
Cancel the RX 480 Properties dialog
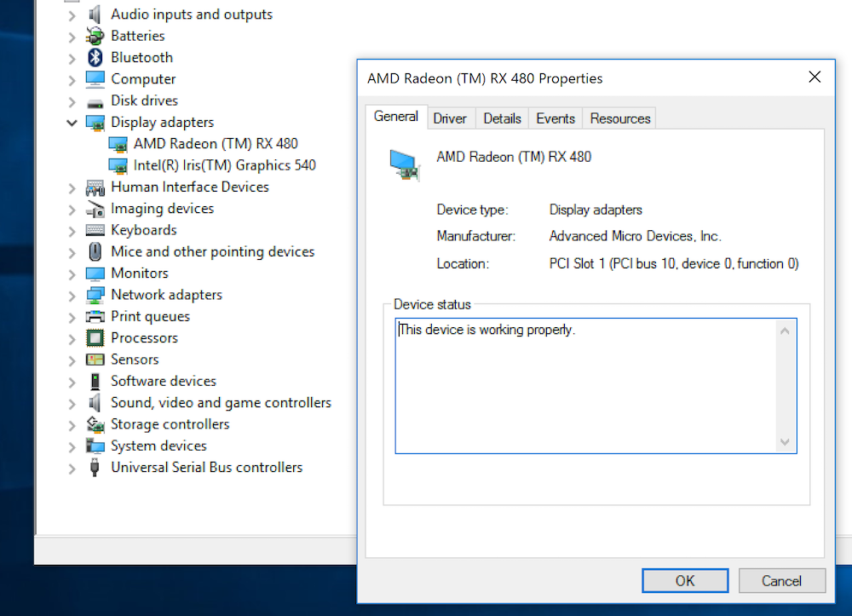pyautogui.click(x=781, y=581)
